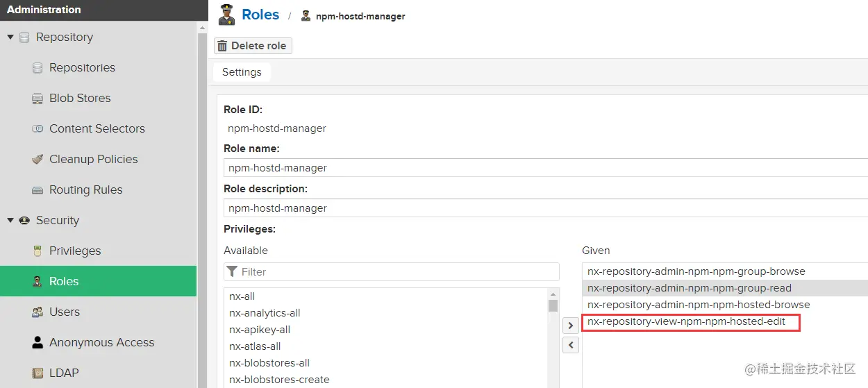
Task: Click the Blob Stores icon
Action: 37,99
